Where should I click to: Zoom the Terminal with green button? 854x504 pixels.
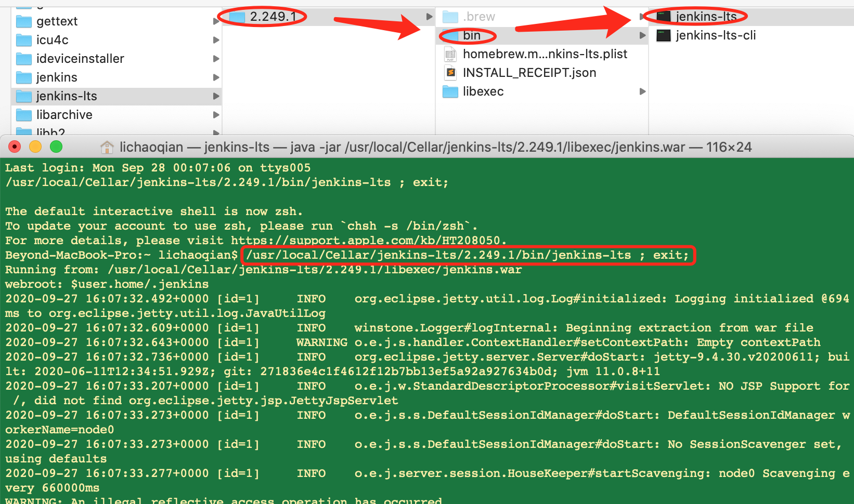(x=56, y=147)
